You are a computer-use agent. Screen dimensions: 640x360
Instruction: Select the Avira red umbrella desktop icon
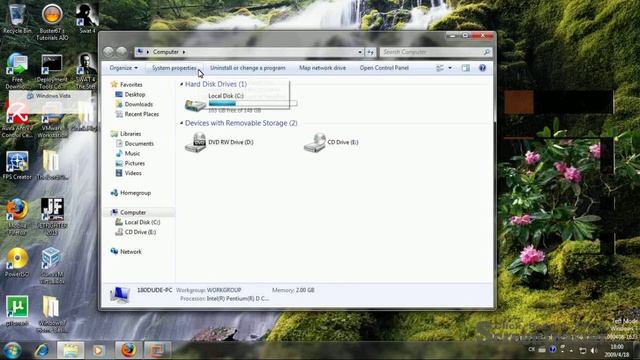[17, 118]
